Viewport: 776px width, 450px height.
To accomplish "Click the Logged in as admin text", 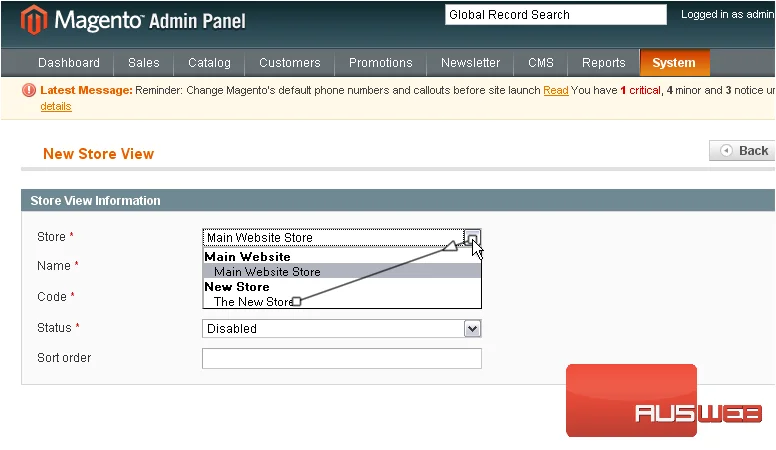I will [x=728, y=14].
